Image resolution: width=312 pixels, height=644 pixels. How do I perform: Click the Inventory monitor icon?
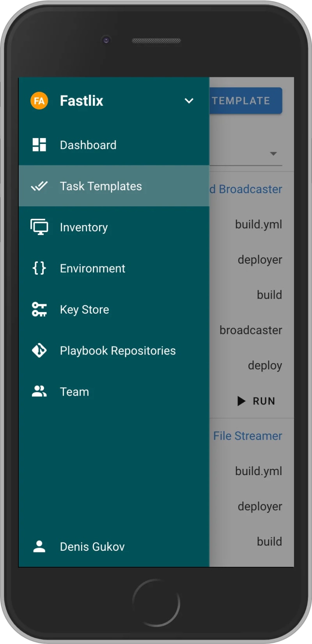pyautogui.click(x=39, y=227)
